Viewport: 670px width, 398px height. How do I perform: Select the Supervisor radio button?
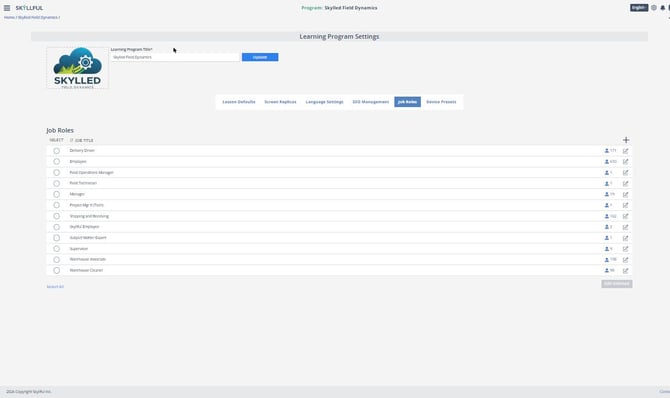(56, 249)
